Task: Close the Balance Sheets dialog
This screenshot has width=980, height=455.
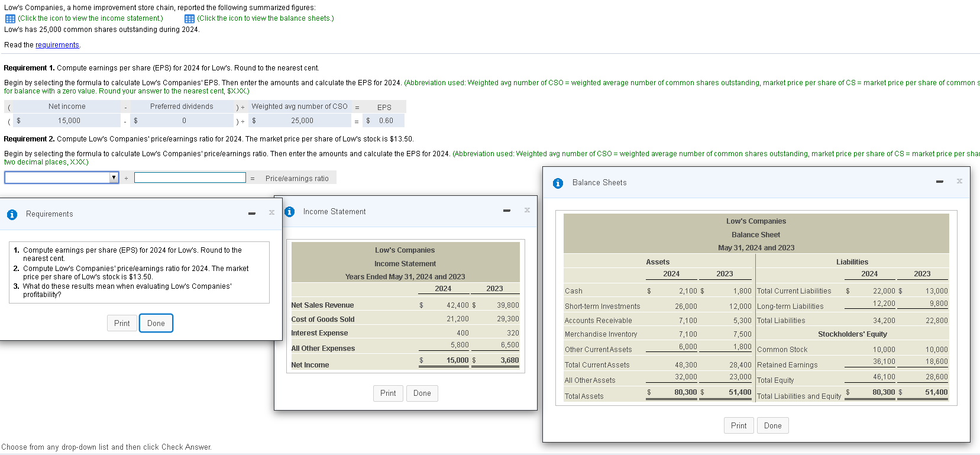Action: [x=959, y=181]
